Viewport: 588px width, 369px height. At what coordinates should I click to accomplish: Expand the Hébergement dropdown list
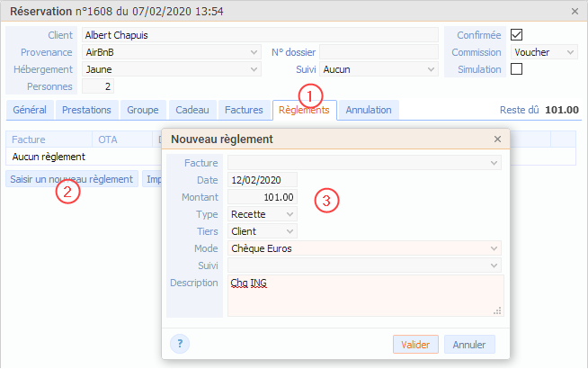(171, 69)
